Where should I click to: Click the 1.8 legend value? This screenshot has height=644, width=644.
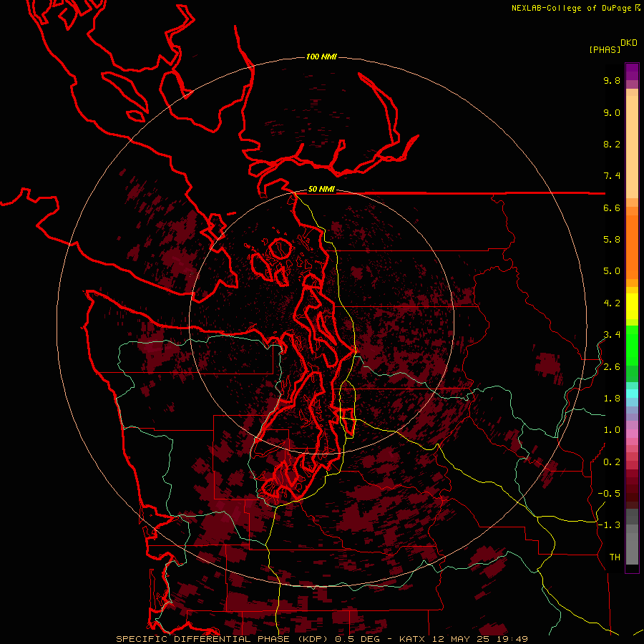612,399
